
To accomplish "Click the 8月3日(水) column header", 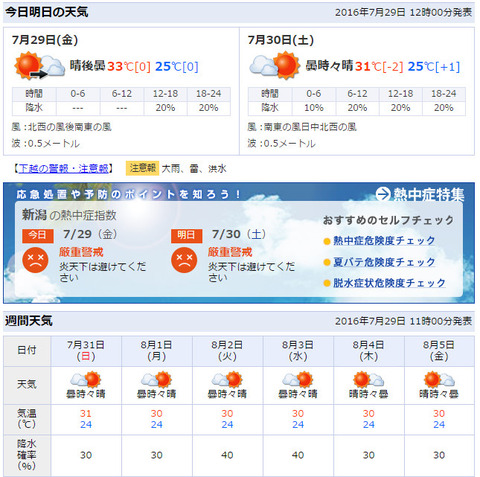I will pyautogui.click(x=298, y=351).
